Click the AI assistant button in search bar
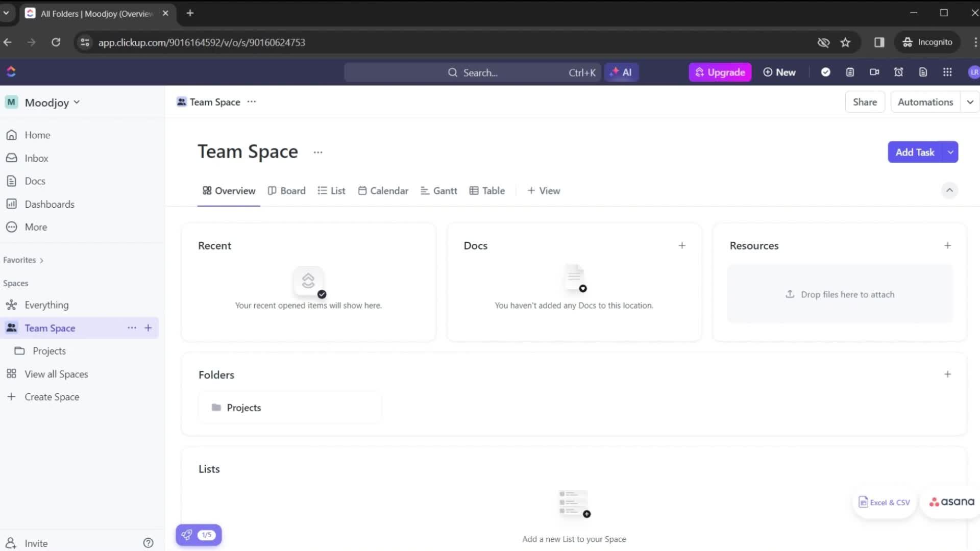The height and width of the screenshot is (551, 980). click(621, 72)
